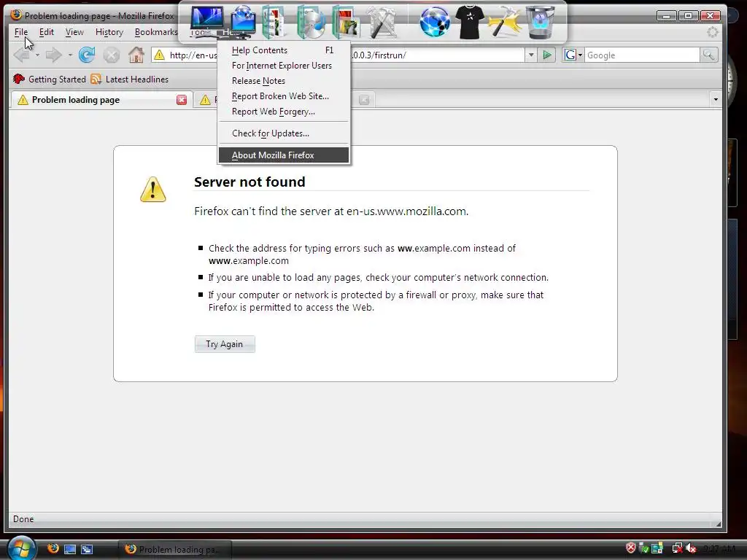Screen dimensions: 747x560
Task: Select Check for Updates
Action: click(x=284, y=133)
